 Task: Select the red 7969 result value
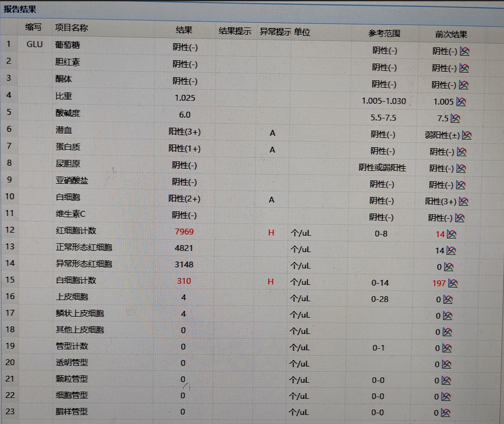(184, 232)
